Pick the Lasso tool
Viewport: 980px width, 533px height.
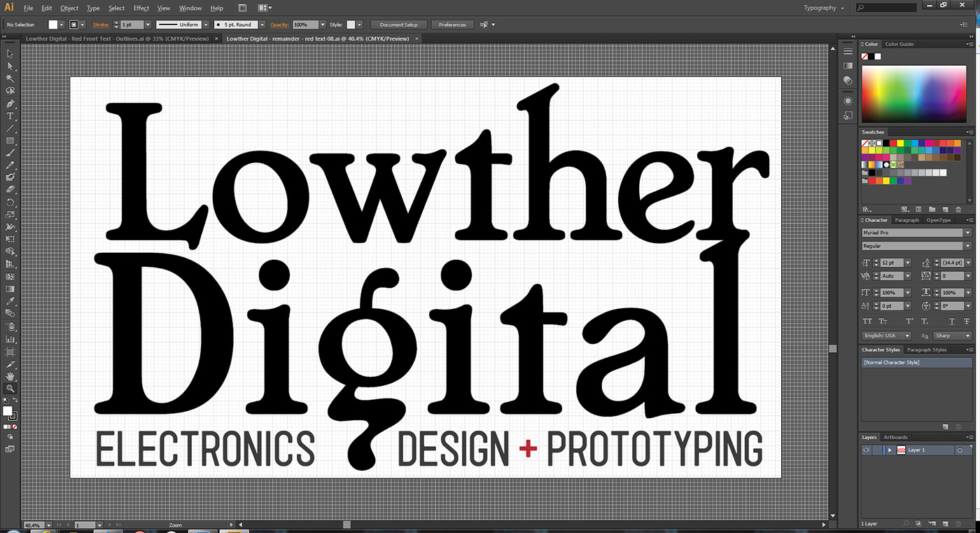(10, 91)
